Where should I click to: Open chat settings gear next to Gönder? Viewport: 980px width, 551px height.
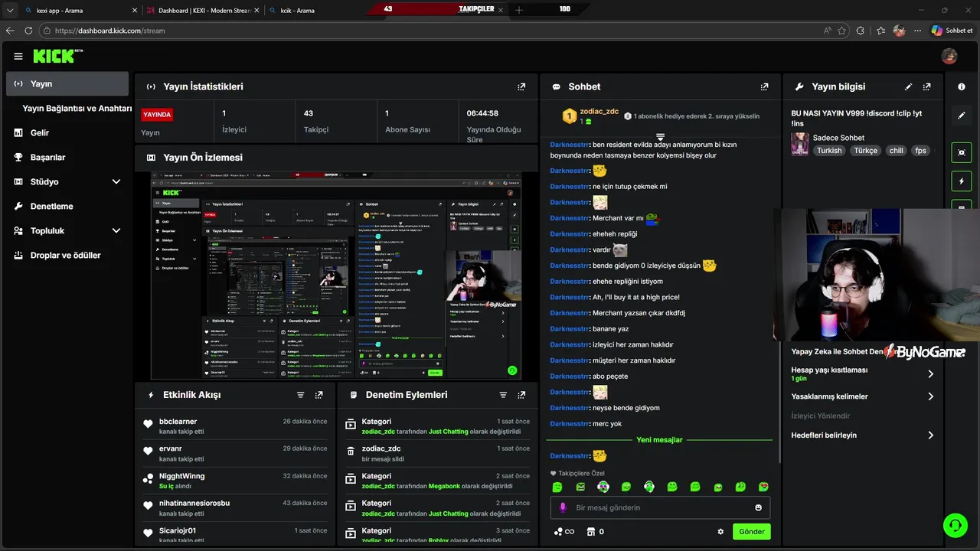click(x=720, y=532)
